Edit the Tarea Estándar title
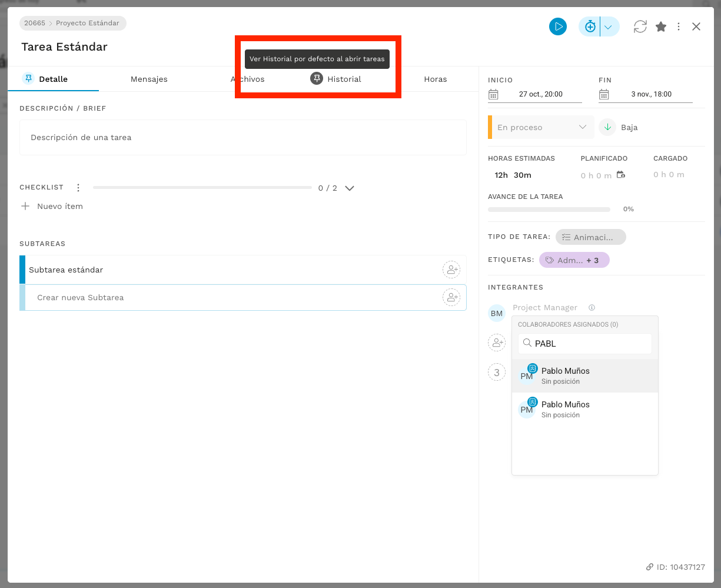Screen dimensions: 721x588 pyautogui.click(x=65, y=46)
